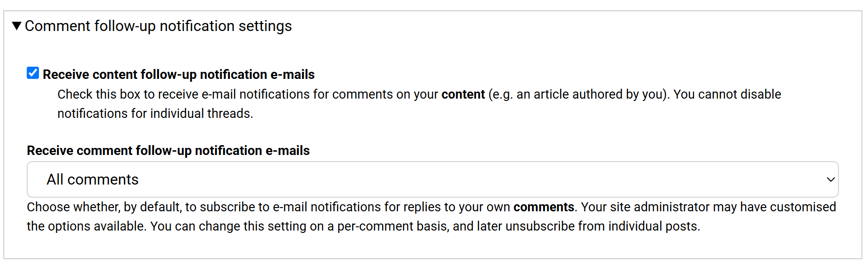Image resolution: width=868 pixels, height=270 pixels.
Task: Click the 'Comment follow-up notification settings' heading
Action: tap(158, 26)
